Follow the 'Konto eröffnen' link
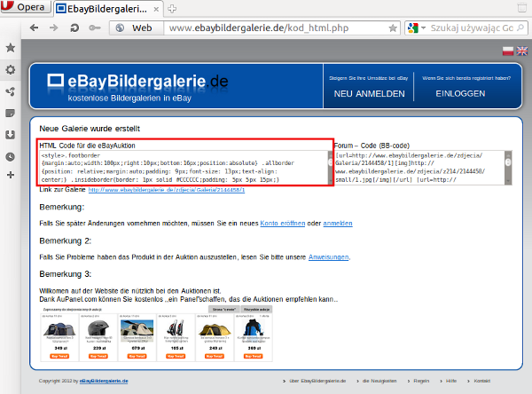Viewport: 532px width, 394px height. 283,223
